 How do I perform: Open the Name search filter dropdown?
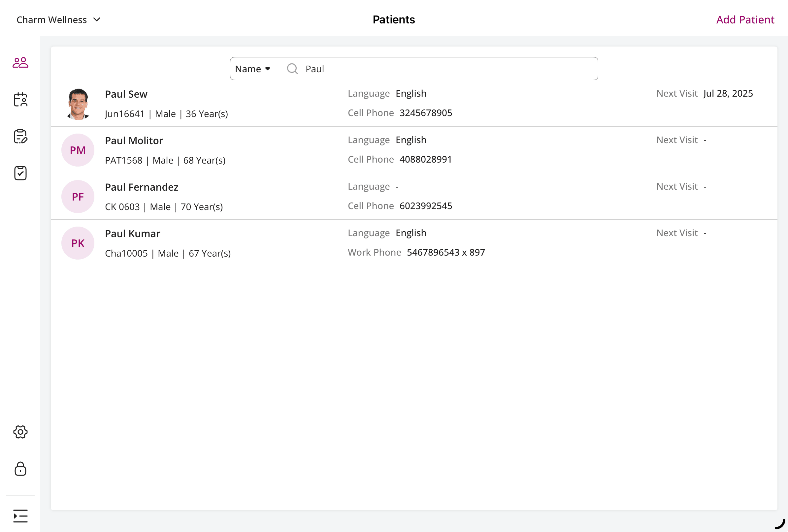pyautogui.click(x=253, y=69)
